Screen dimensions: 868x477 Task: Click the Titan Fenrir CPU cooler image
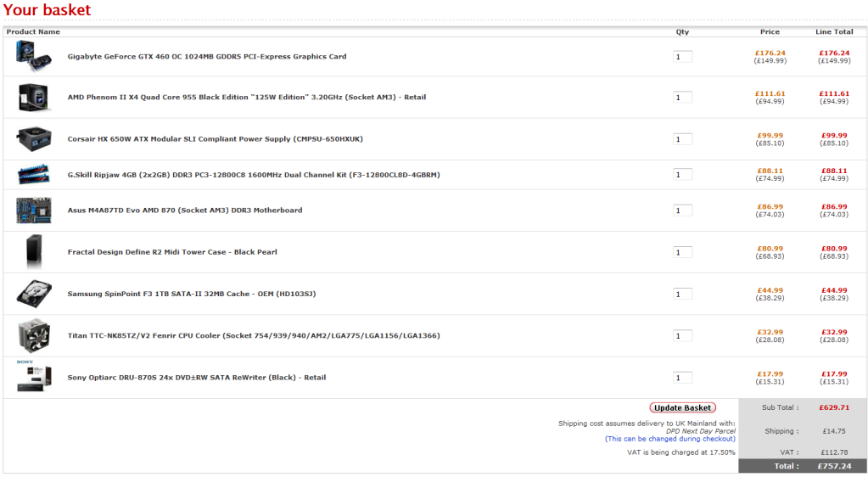click(34, 336)
